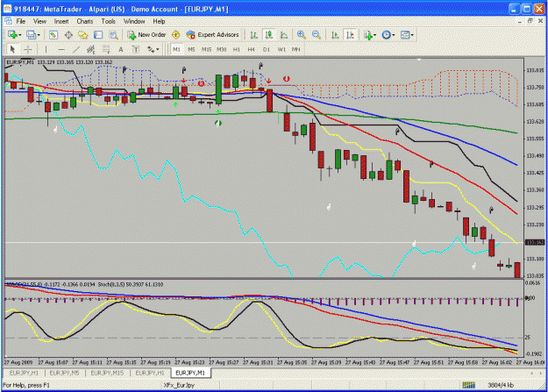Switch to bar chart view
This screenshot has height=392, width=548.
254,35
